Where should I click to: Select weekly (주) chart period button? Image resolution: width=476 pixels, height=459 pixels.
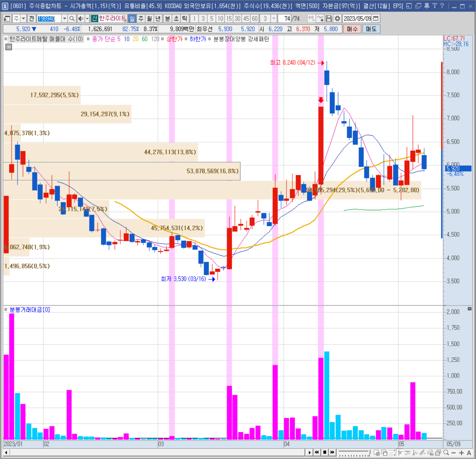141,18
